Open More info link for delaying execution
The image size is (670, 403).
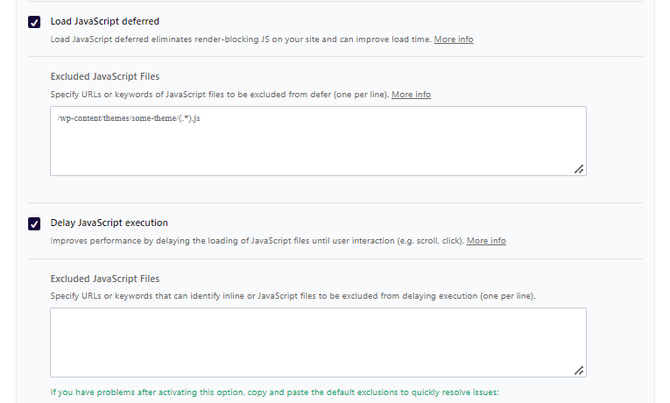pyautogui.click(x=486, y=241)
